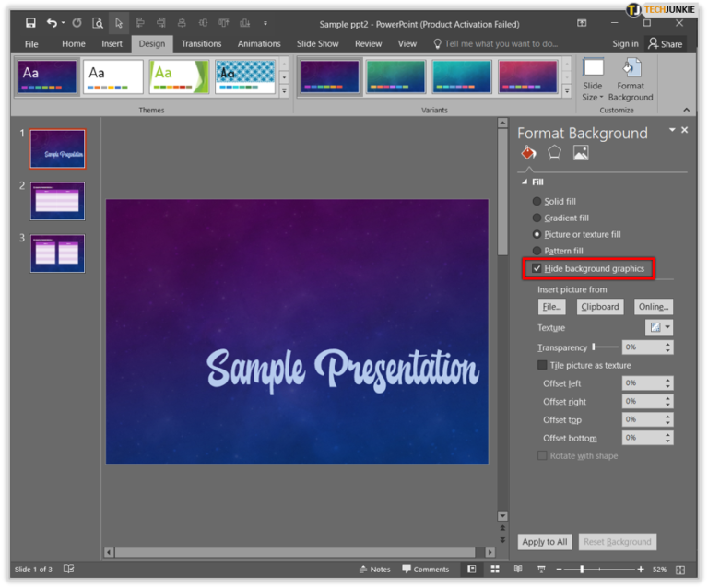708x588 pixels.
Task: Click the Redo/Repeat icon
Action: pyautogui.click(x=77, y=23)
